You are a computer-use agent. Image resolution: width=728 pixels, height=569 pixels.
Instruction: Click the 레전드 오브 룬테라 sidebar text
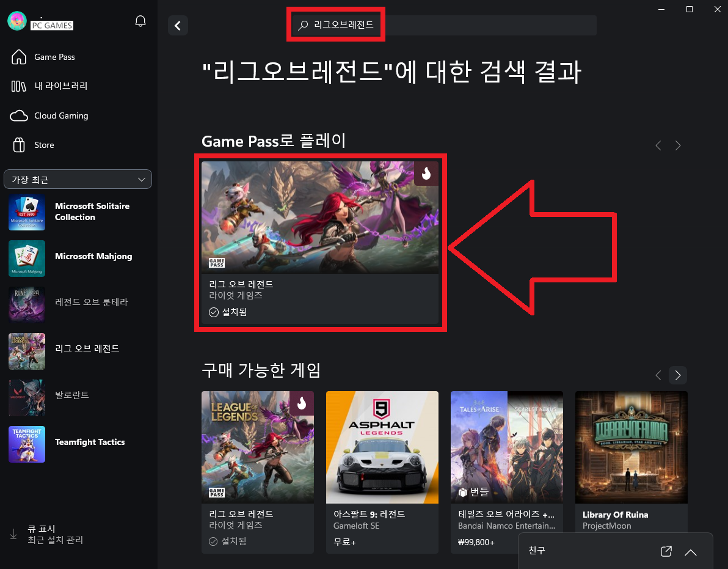92,302
